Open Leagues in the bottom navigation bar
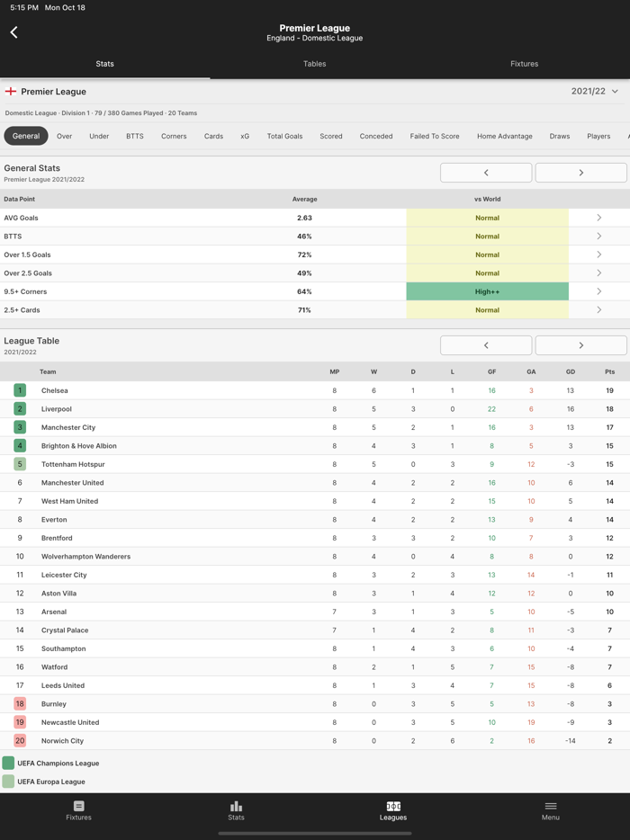Viewport: 630px width, 840px height. coord(393,810)
